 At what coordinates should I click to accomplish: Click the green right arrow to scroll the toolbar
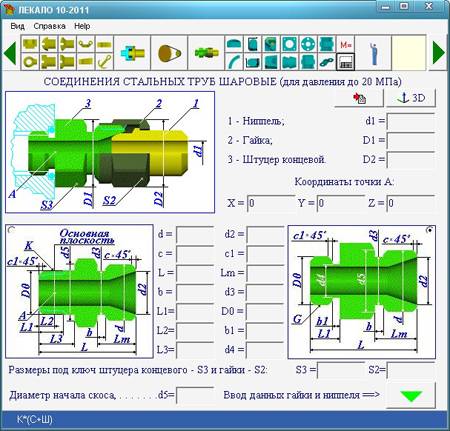pyautogui.click(x=439, y=53)
